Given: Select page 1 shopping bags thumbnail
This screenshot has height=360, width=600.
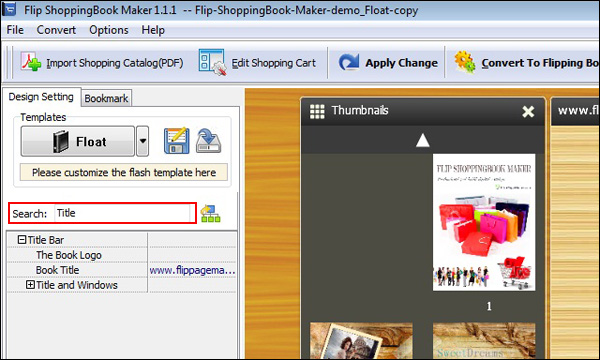Looking at the screenshot, I should click(x=484, y=222).
